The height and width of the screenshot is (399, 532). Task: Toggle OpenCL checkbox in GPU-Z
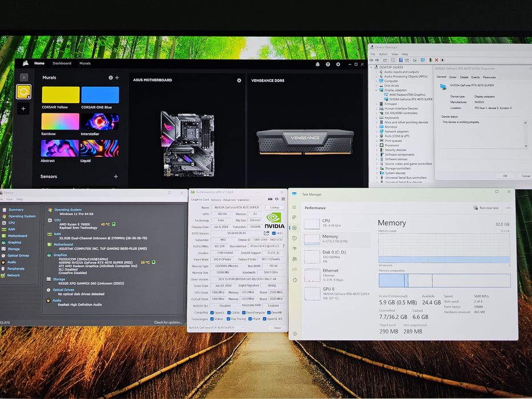[x=212, y=313]
